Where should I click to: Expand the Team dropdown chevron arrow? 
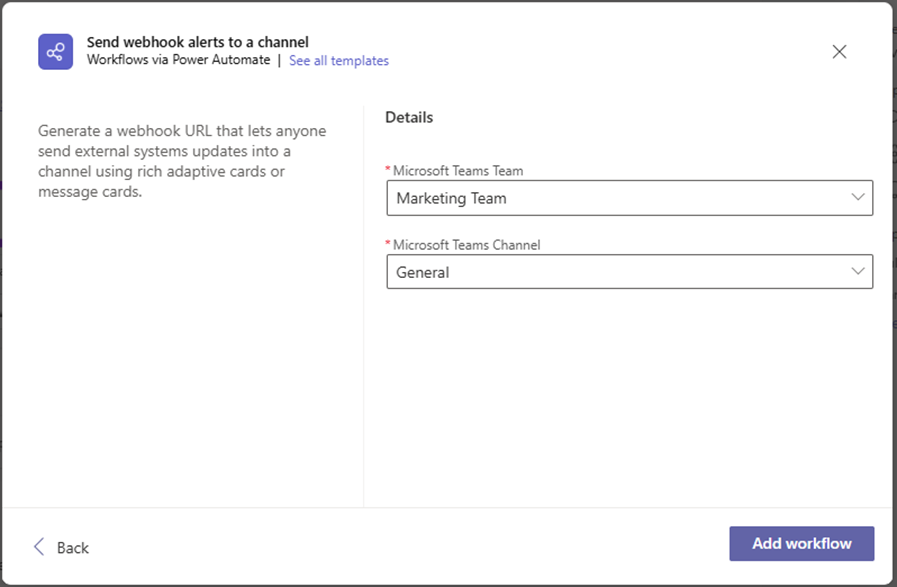point(857,198)
